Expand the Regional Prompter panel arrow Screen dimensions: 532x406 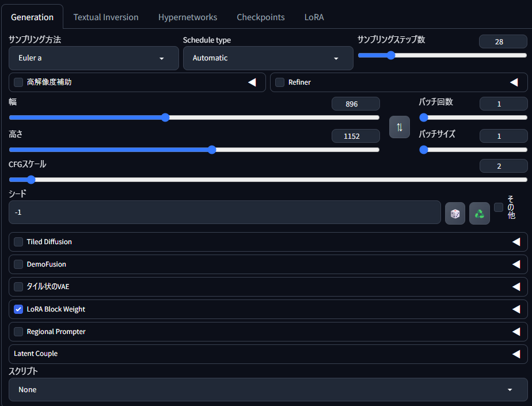tap(516, 332)
